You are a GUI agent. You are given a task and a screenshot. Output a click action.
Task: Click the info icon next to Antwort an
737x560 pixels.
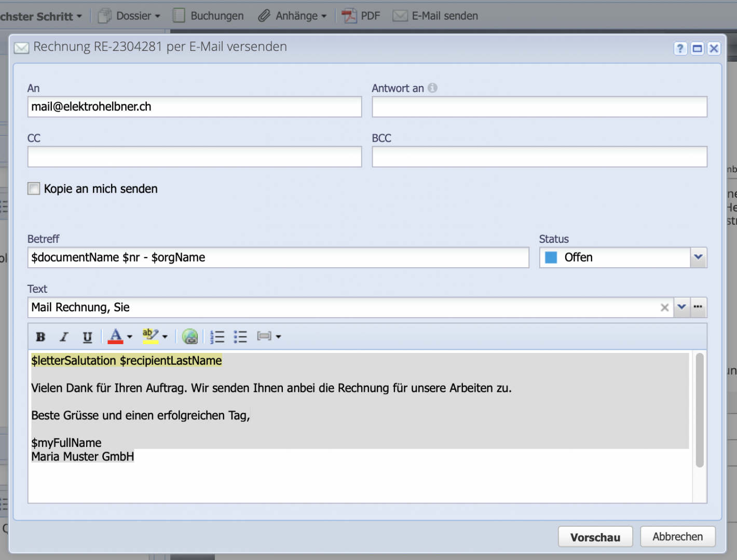433,88
